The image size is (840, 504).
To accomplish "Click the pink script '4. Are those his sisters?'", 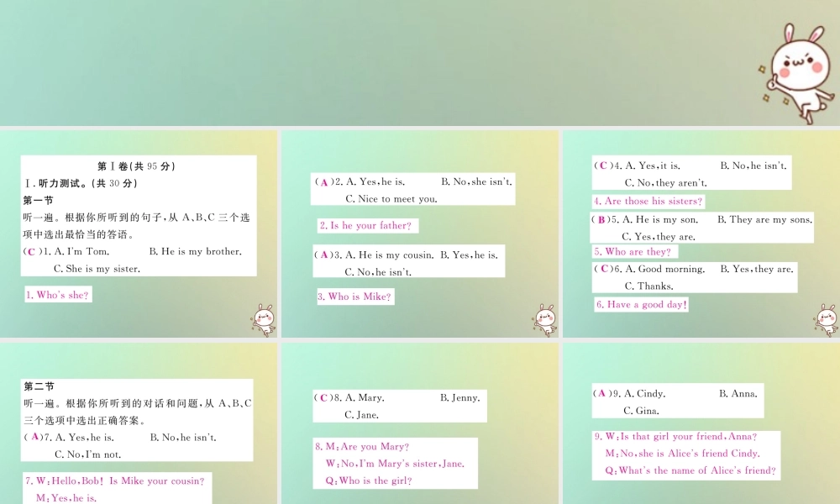I will [648, 201].
